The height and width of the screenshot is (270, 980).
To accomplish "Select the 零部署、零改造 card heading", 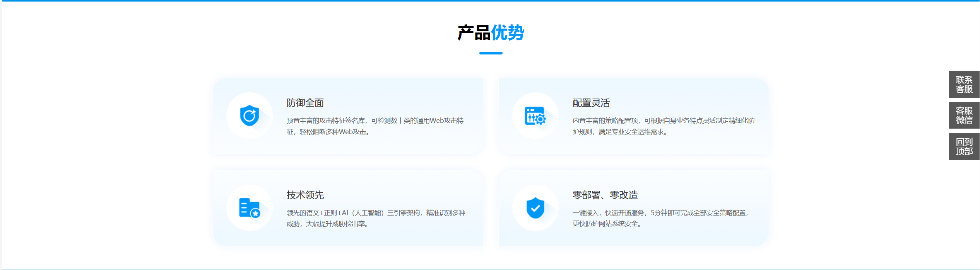I will [605, 195].
